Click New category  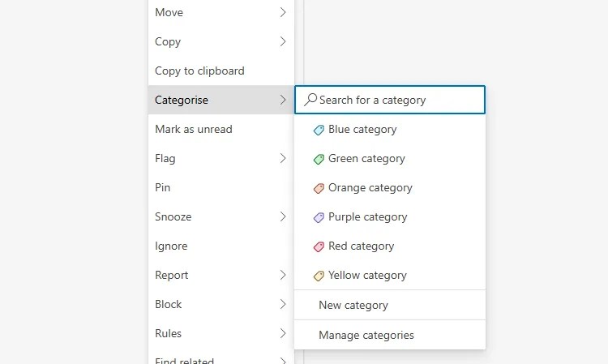(353, 305)
